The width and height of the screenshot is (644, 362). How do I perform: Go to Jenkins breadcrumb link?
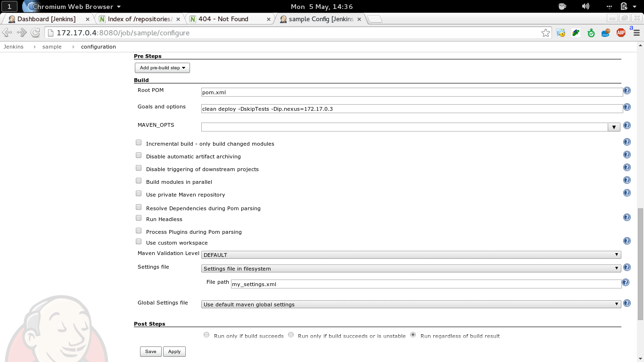point(14,47)
